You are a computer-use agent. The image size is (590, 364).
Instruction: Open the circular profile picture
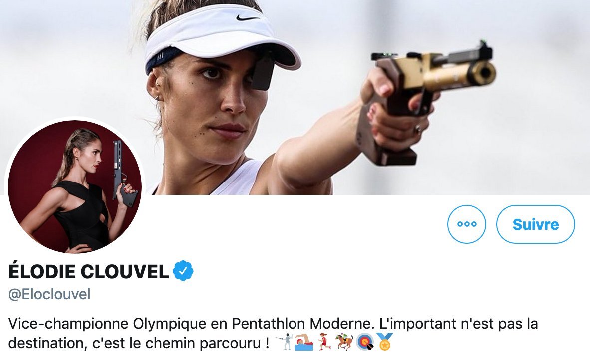(75, 186)
